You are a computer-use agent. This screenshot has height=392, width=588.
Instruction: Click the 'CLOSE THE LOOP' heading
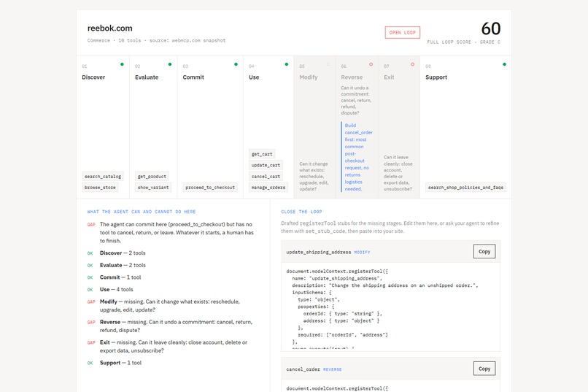301,212
